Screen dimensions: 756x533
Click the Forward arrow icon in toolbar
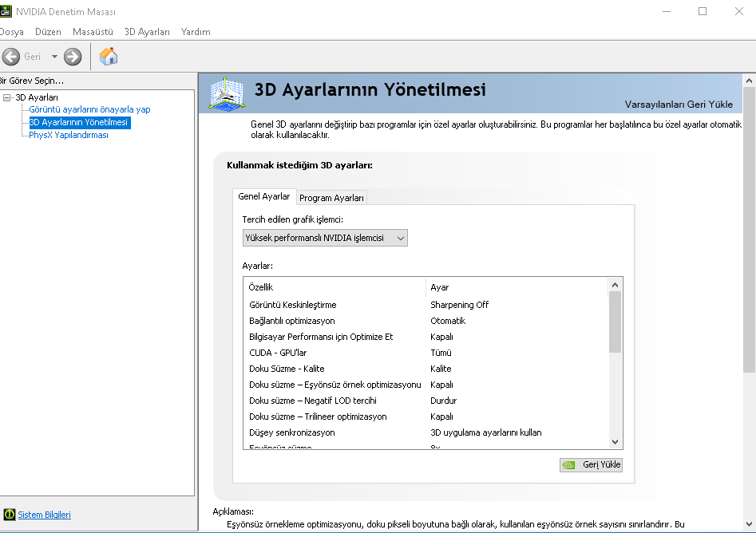[x=73, y=57]
